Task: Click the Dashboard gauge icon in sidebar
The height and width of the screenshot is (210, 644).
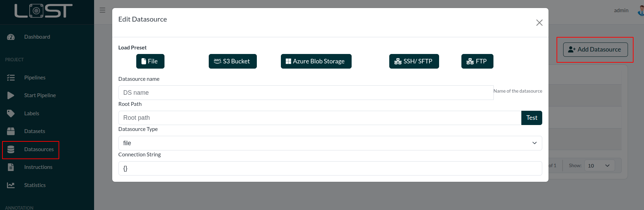Action: [x=11, y=37]
